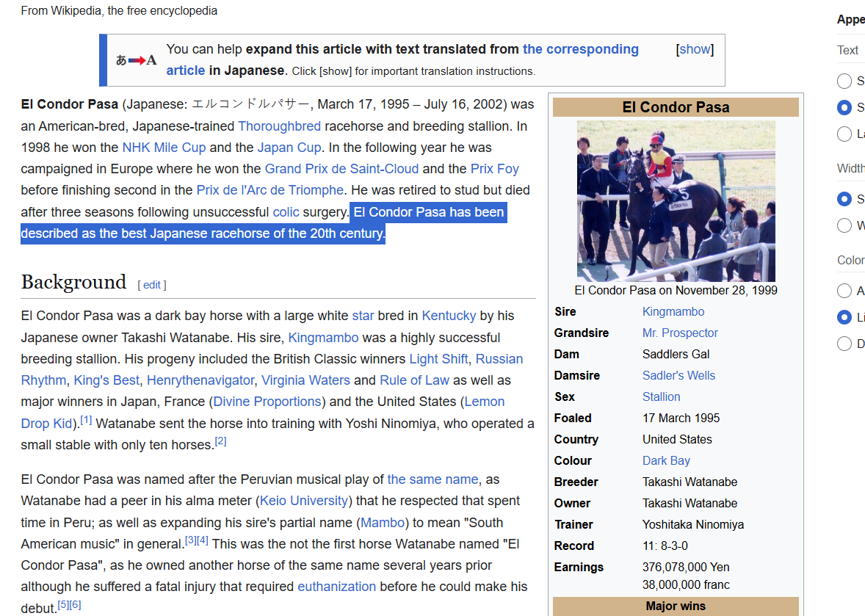865x616 pixels.
Task: Follow the Japan Cup link
Action: (289, 148)
